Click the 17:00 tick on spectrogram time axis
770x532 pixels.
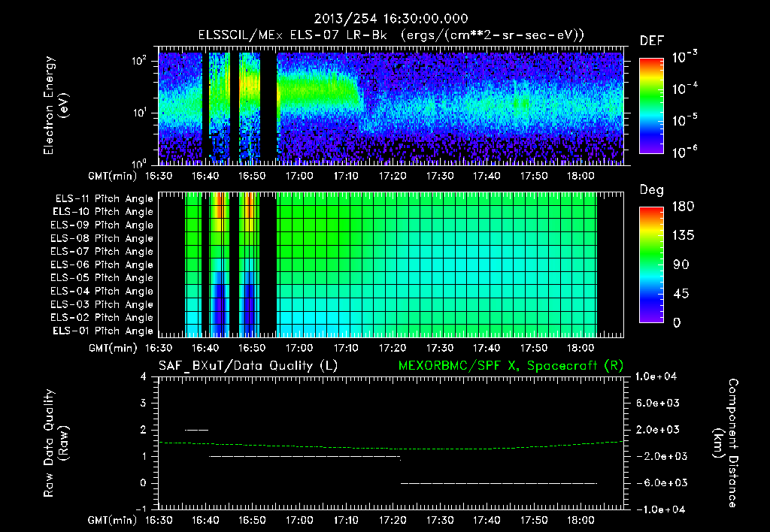coord(299,176)
